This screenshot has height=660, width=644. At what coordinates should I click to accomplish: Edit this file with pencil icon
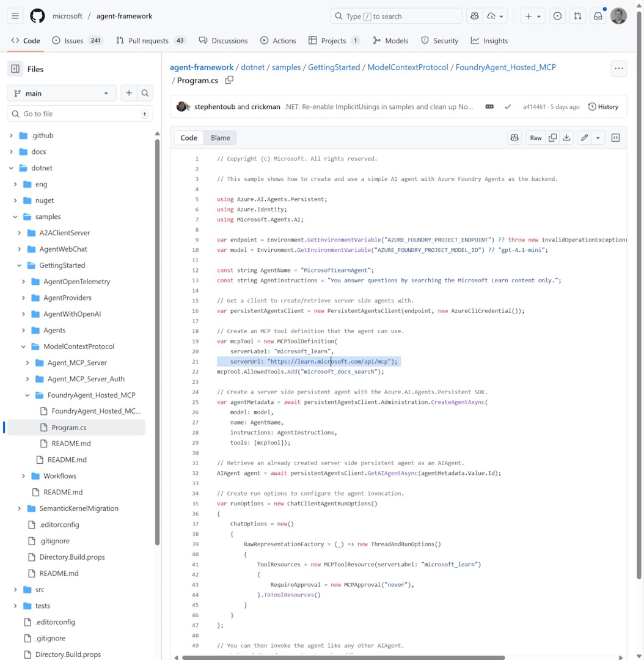click(584, 138)
